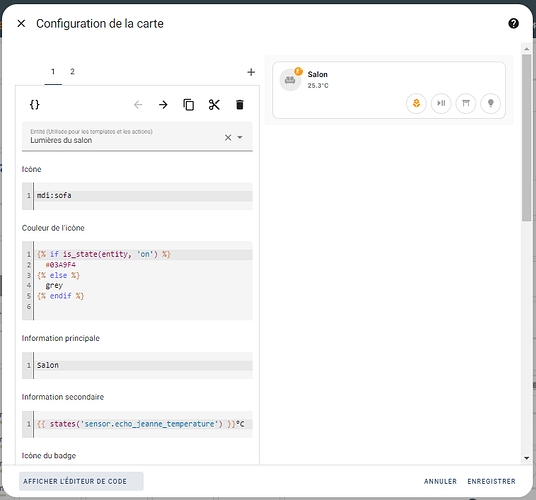
Task: Delete the card with trash icon
Action: pos(240,105)
